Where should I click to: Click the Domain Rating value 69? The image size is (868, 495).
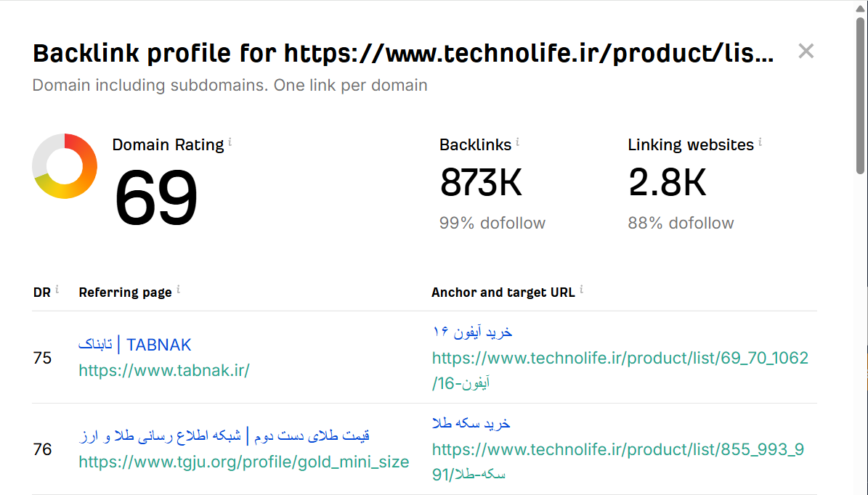[156, 197]
